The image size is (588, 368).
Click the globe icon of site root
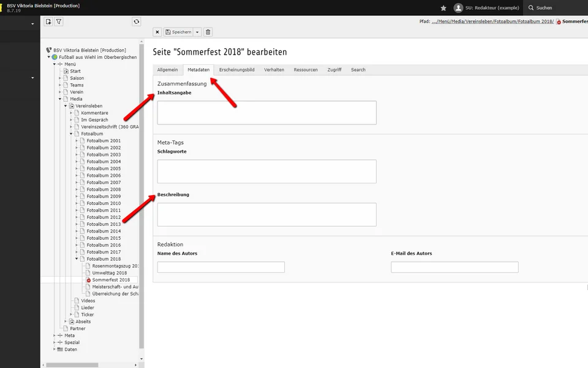(x=55, y=57)
